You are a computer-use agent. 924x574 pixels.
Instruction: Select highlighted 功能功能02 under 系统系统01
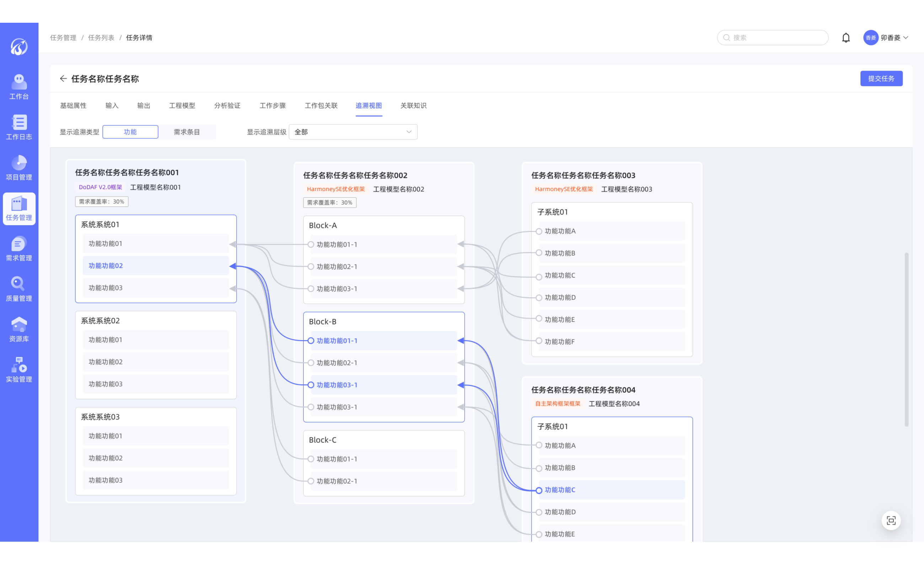[156, 266]
